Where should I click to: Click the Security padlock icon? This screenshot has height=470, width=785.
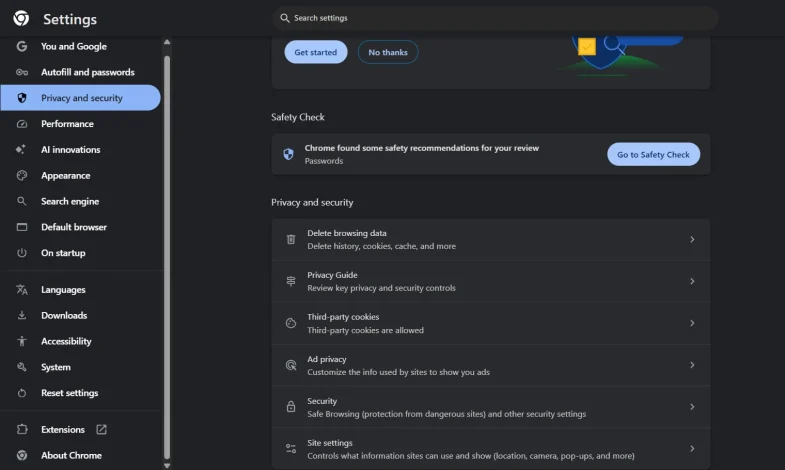tap(291, 407)
